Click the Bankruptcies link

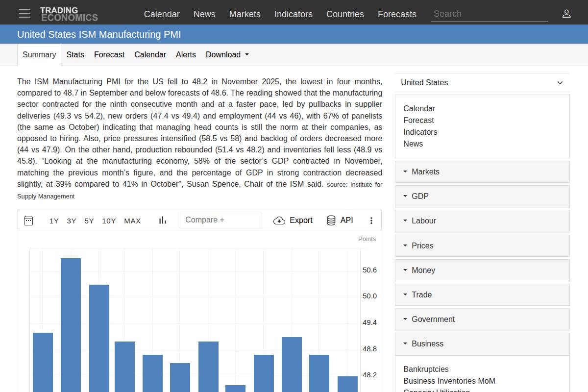pyautogui.click(x=425, y=369)
